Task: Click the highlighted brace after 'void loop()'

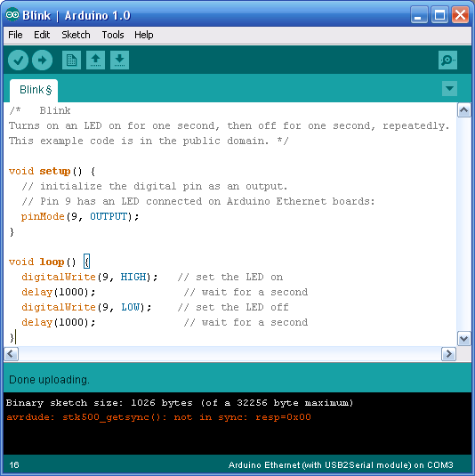Action: [86, 262]
